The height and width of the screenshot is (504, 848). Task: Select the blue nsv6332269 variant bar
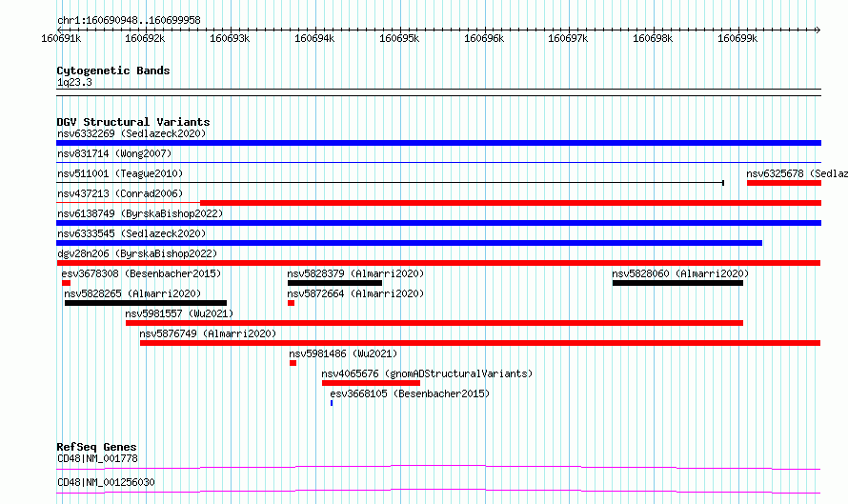tap(438, 143)
